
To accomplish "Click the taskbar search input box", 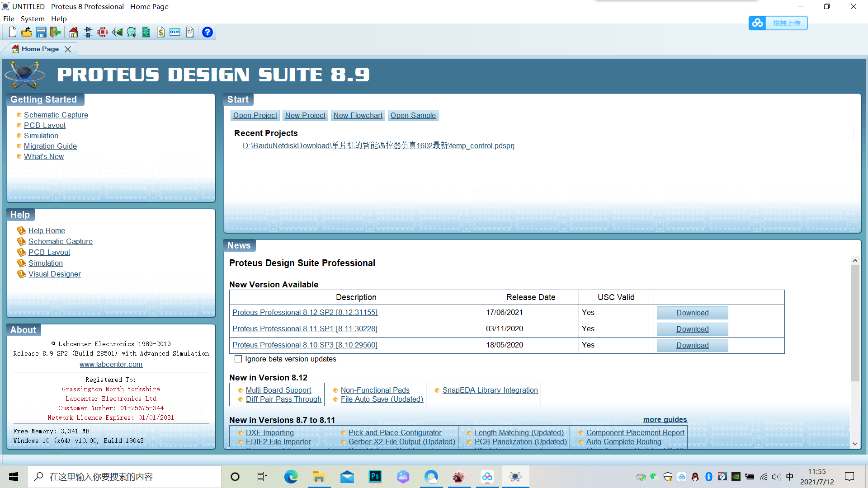I will coord(124,477).
